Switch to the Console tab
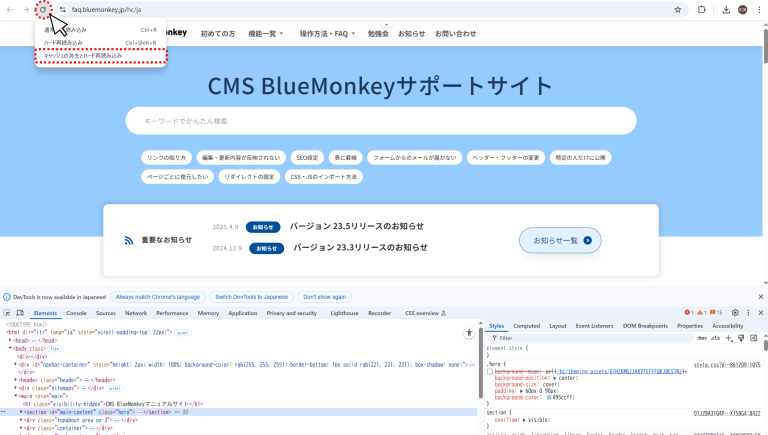 point(76,313)
